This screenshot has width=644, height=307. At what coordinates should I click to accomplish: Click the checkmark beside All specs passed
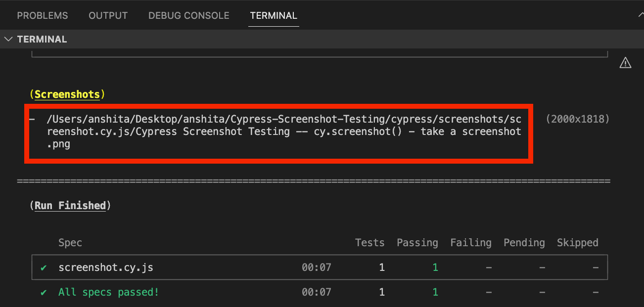click(44, 292)
